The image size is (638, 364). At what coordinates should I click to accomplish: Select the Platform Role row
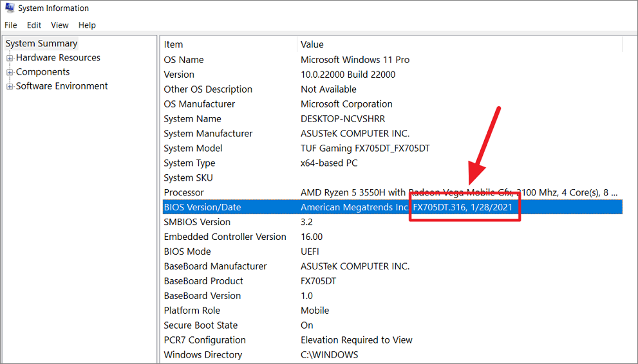(x=392, y=311)
